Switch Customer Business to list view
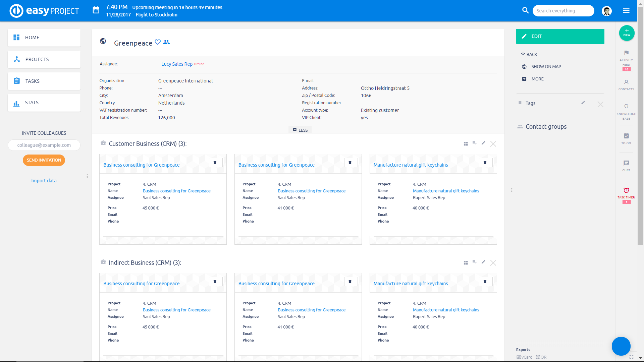 [475, 143]
